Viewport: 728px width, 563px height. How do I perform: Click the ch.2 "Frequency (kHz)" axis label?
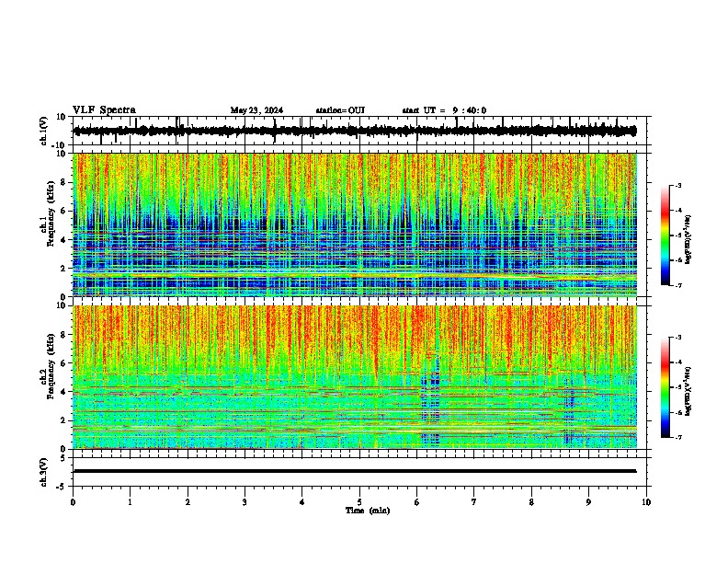tap(51, 366)
